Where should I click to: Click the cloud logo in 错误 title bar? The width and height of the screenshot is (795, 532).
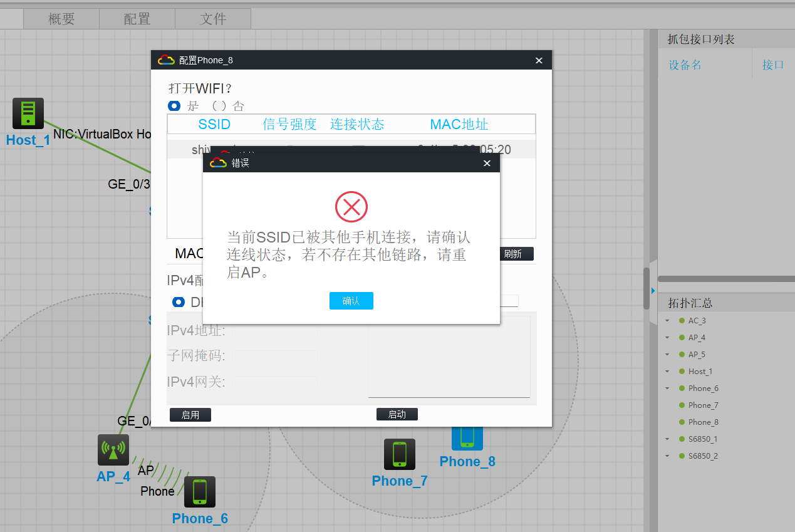coord(218,163)
